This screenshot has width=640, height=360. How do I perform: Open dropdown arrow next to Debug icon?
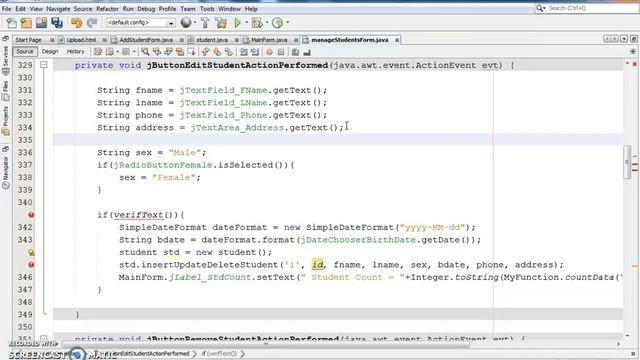(267, 23)
